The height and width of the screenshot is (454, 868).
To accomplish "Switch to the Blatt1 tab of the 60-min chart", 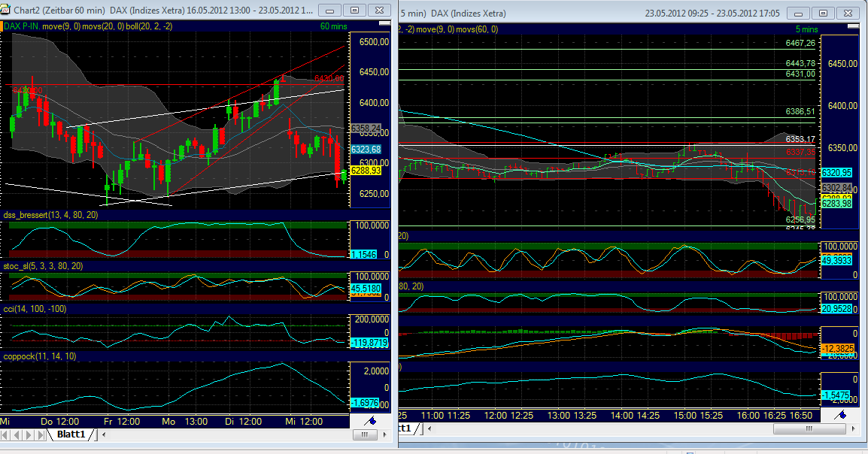I will [71, 434].
